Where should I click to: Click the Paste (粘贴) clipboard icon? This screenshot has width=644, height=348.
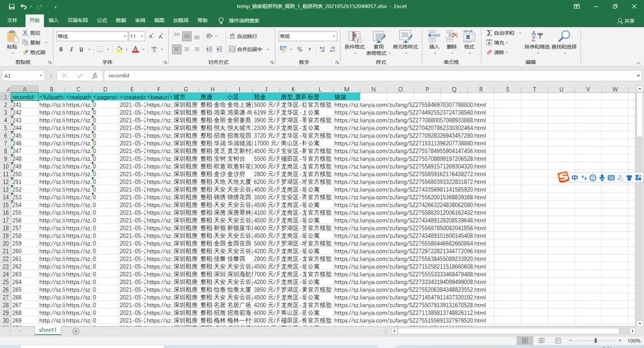click(12, 37)
